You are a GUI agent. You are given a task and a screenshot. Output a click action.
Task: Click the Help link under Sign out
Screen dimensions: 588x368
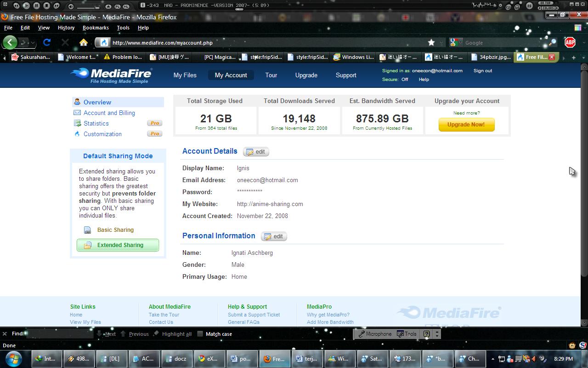(424, 79)
